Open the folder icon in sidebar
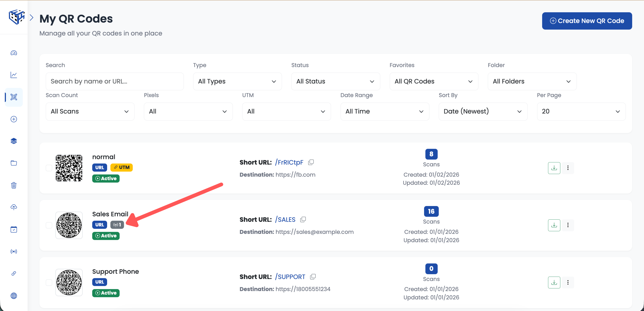 pos(14,163)
